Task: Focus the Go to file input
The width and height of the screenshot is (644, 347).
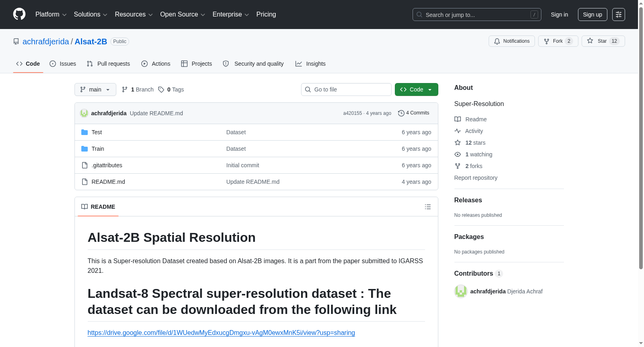Action: (x=346, y=89)
